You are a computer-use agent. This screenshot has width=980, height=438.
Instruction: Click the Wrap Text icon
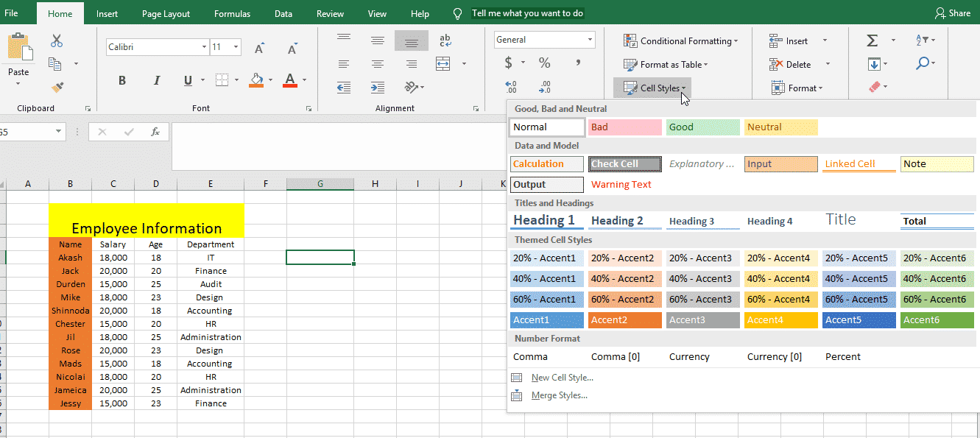tap(445, 40)
